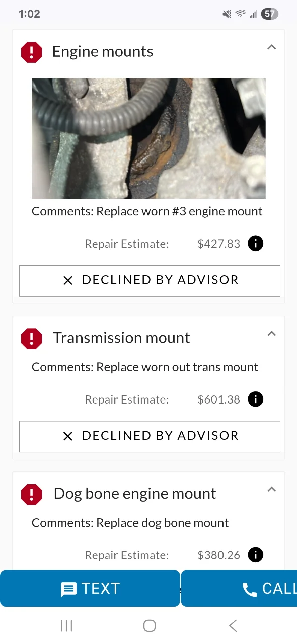The image size is (297, 644).
Task: Tap the red alert icon beside Engine mounts
Action: (31, 52)
